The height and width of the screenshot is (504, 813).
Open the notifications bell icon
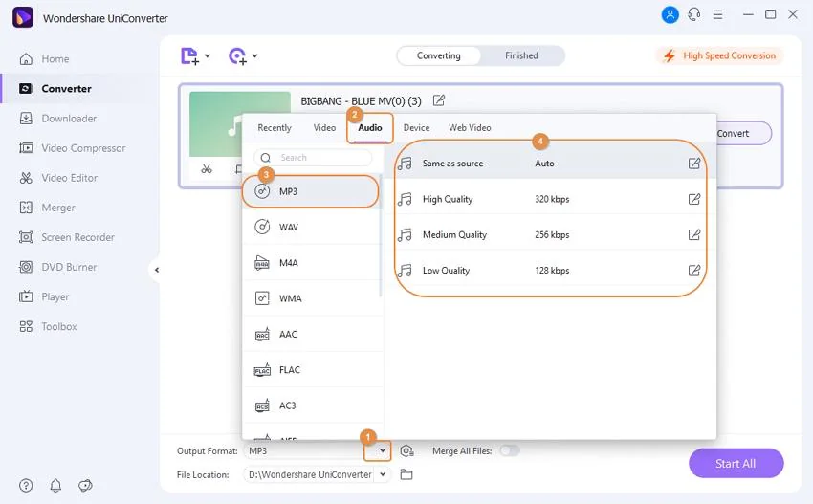pos(55,485)
